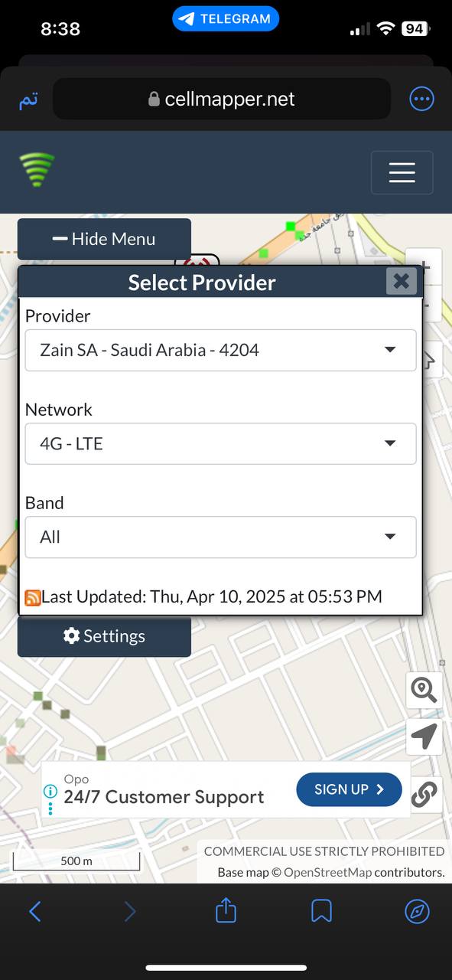Open the Settings section
Screen dimensions: 452x980
[104, 636]
